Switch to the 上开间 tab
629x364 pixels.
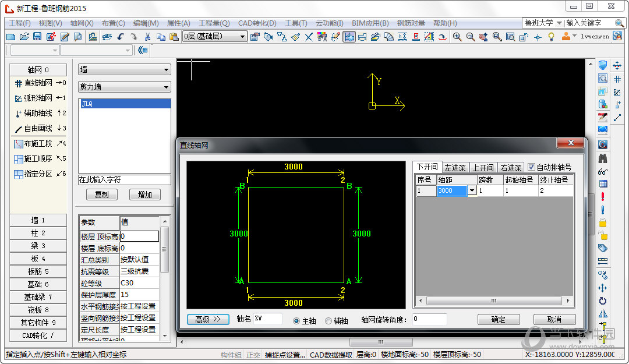coord(483,168)
